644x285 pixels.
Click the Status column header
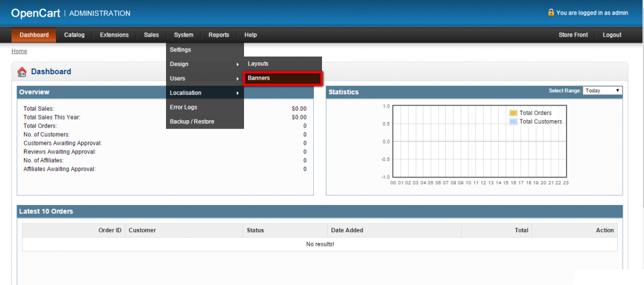[285, 230]
